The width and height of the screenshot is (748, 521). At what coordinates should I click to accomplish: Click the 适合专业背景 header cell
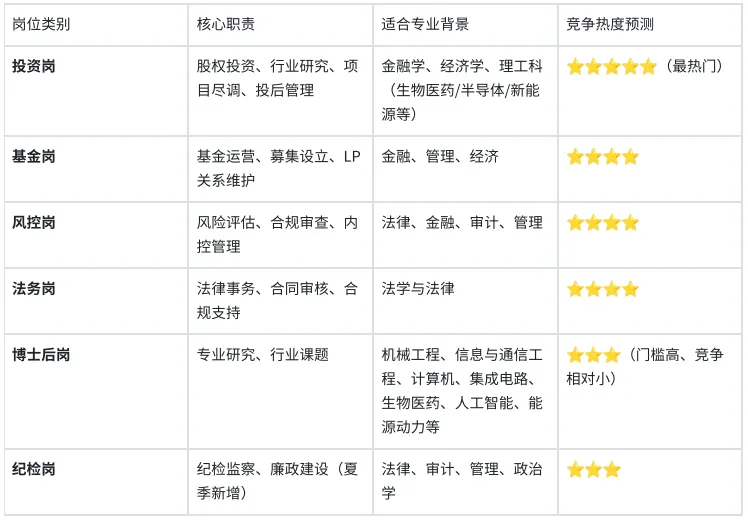tap(425, 24)
